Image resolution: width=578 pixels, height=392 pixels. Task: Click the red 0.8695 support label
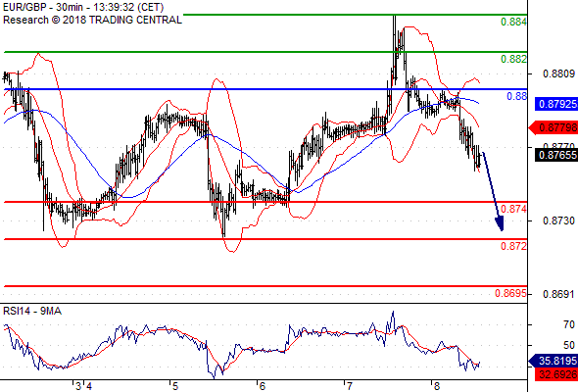pos(510,293)
